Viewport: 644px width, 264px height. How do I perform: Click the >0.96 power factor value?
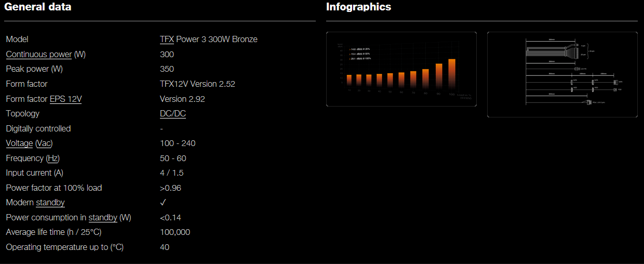170,188
